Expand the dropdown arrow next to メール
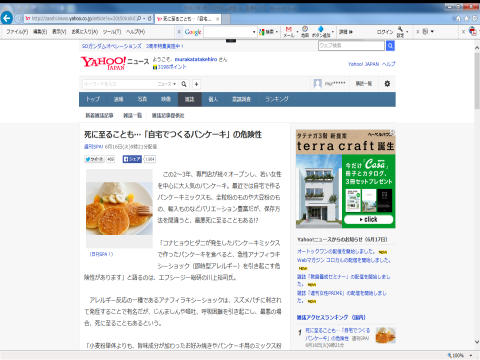The image size is (480, 360). pyautogui.click(x=297, y=32)
